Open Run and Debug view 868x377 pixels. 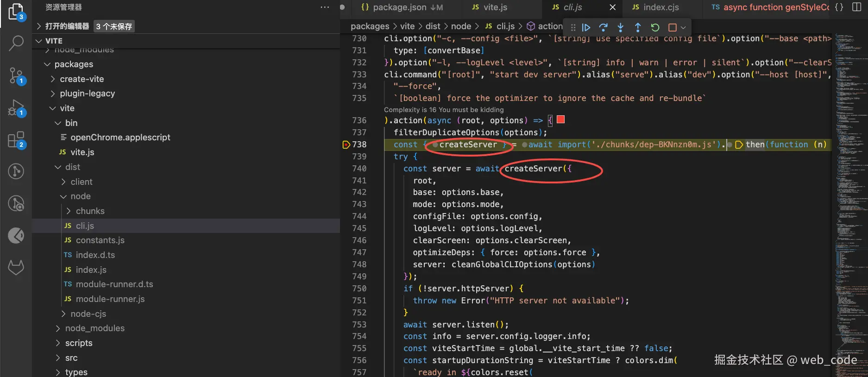(x=16, y=107)
